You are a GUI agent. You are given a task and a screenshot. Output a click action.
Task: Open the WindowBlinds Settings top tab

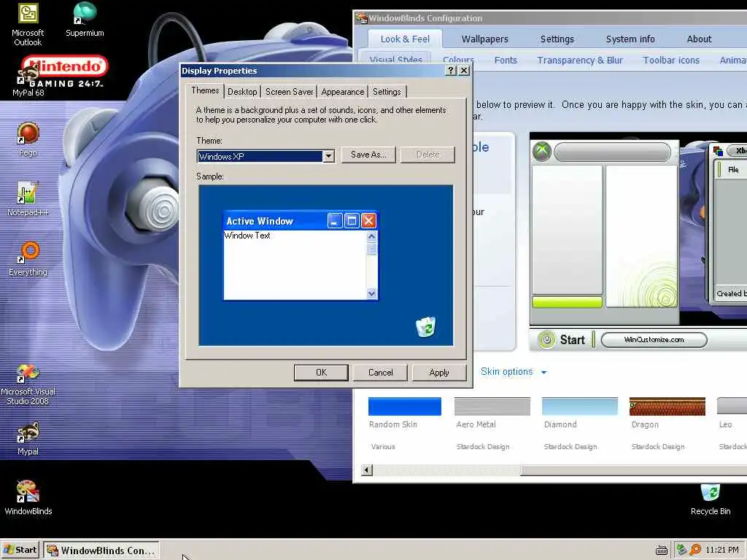click(x=557, y=39)
